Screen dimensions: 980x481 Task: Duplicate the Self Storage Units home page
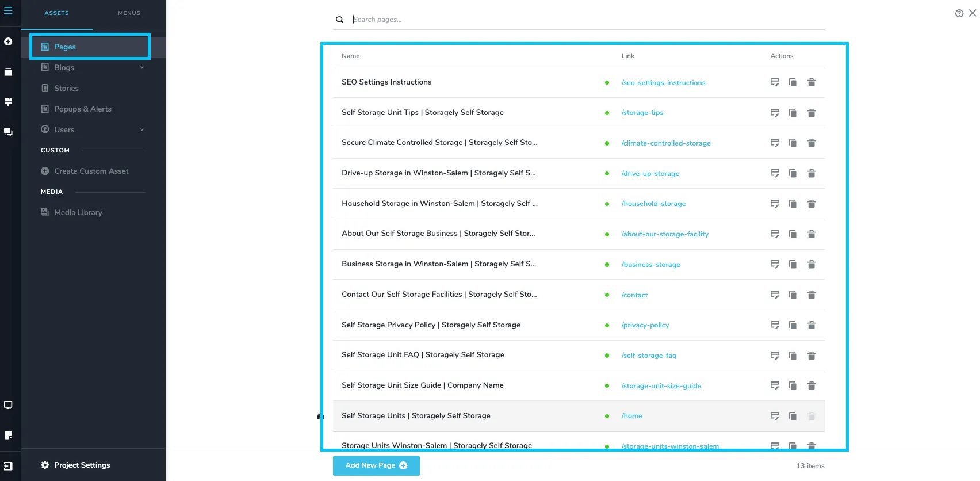coord(793,416)
